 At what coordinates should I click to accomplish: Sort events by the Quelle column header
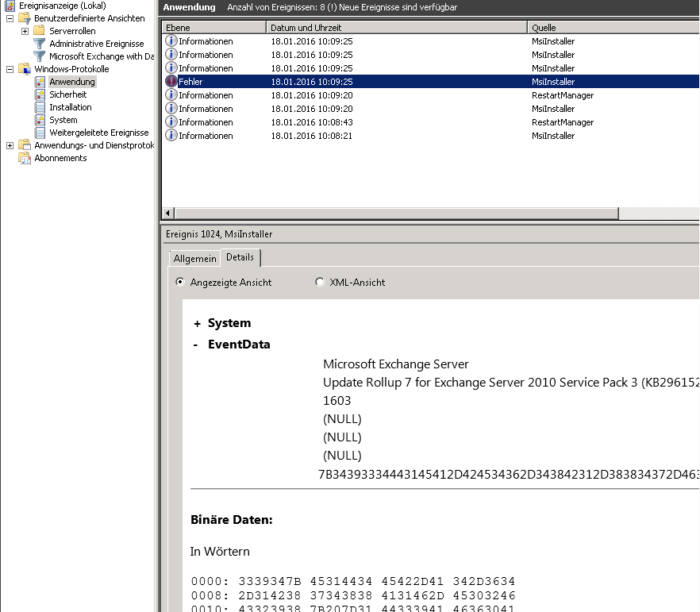point(613,28)
